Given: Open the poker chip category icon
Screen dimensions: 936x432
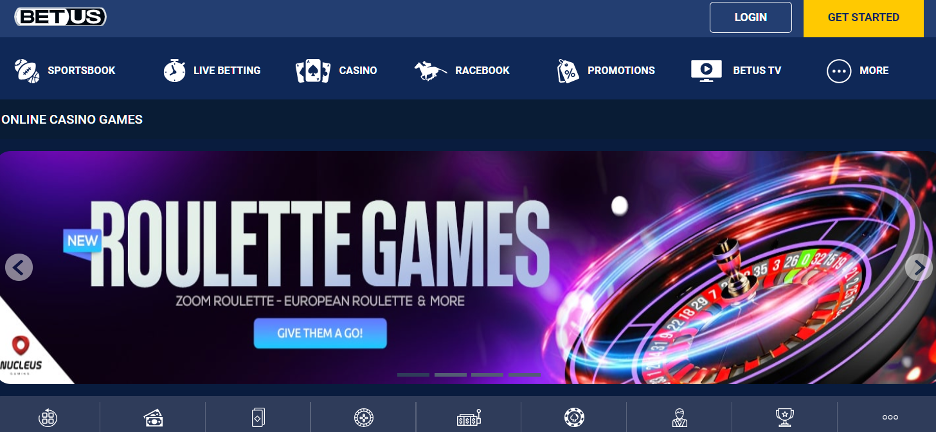Looking at the screenshot, I should point(574,418).
